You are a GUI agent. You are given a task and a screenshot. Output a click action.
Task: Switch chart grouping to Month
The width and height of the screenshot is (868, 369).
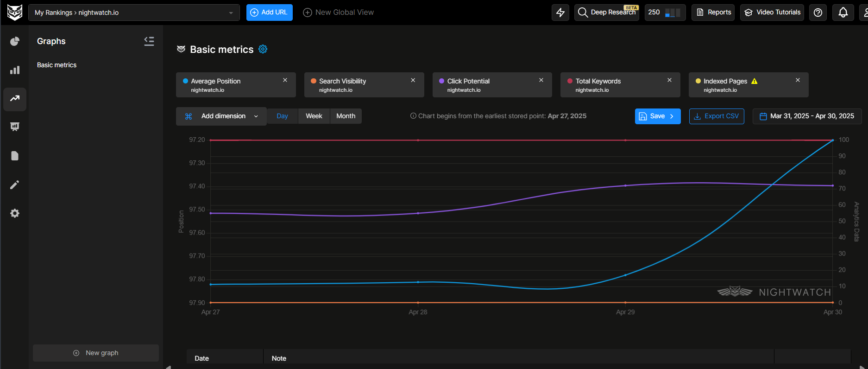[346, 116]
